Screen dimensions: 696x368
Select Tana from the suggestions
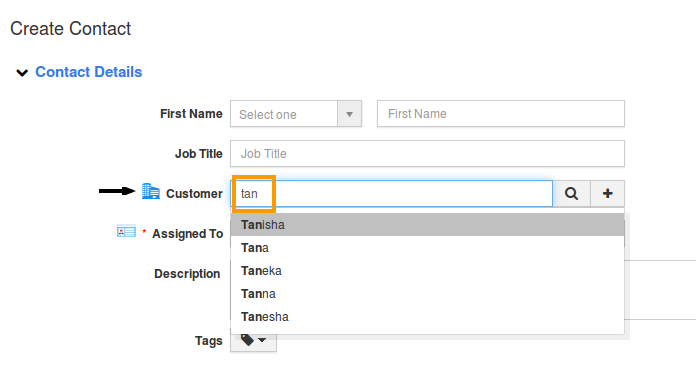[x=427, y=248]
